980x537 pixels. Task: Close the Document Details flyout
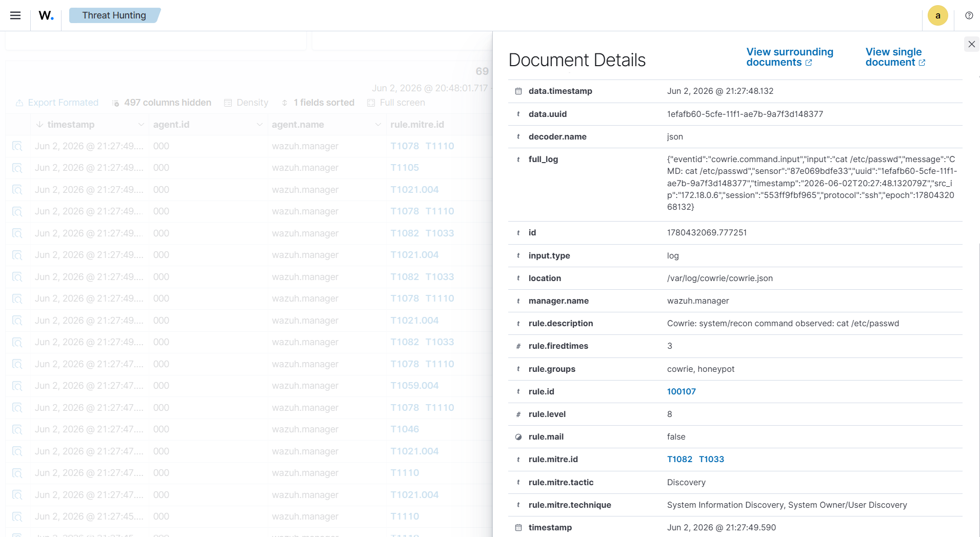coord(971,44)
